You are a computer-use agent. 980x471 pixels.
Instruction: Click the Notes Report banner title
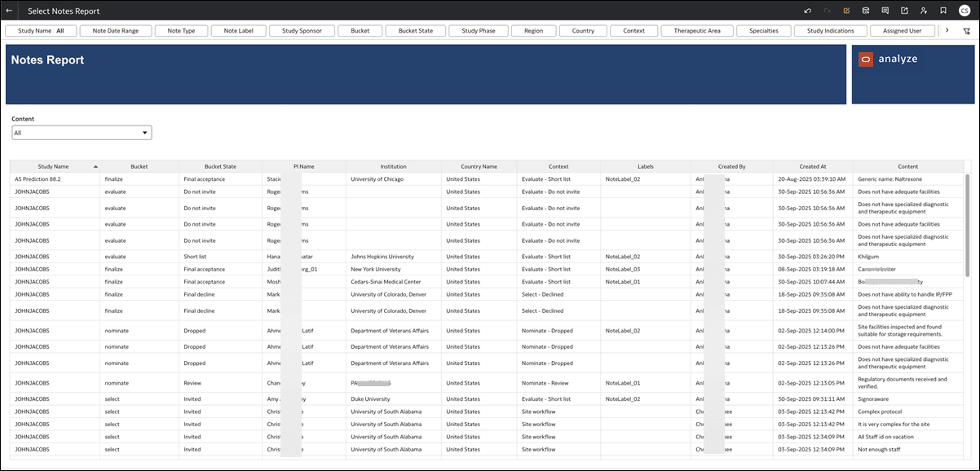[47, 60]
